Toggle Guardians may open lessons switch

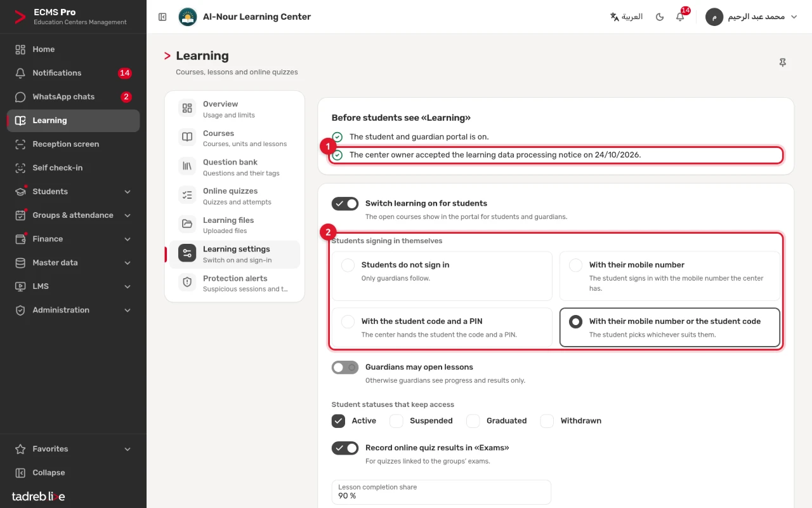pos(345,368)
